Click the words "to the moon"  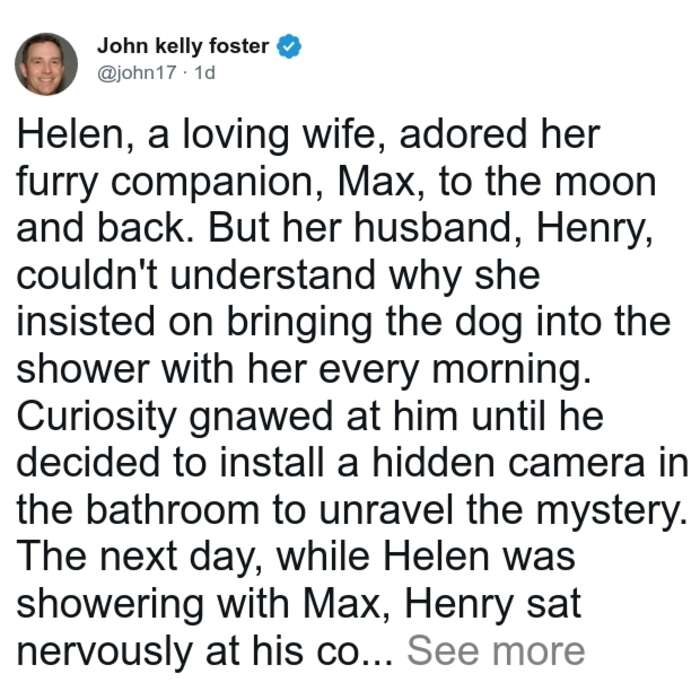point(548,182)
